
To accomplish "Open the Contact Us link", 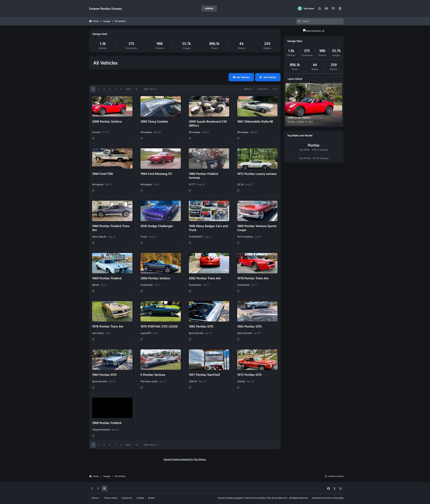I will (127, 498).
